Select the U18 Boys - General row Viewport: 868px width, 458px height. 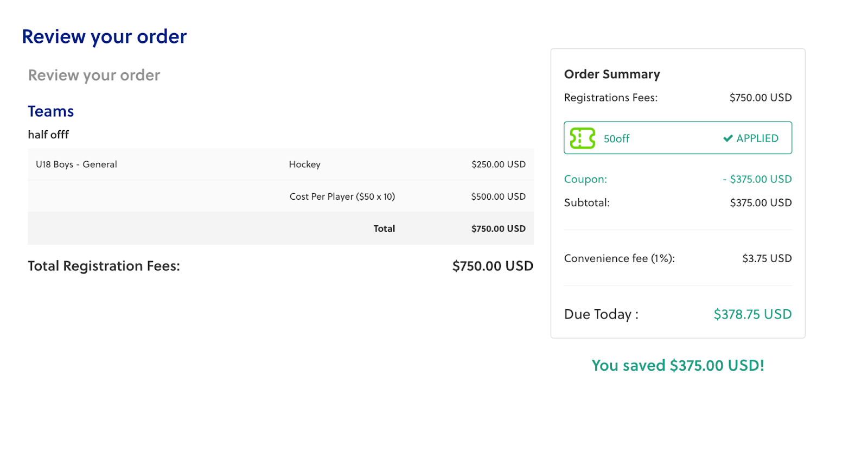(280, 164)
